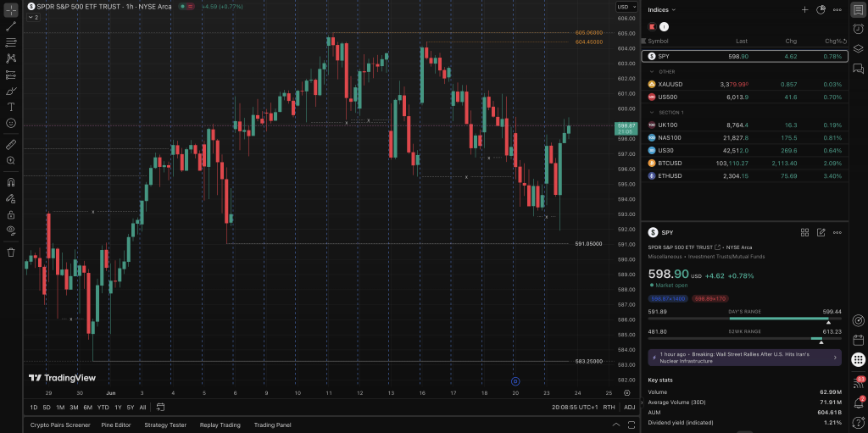Switch to the Strategy Tester tab
This screenshot has width=868, height=433.
coord(165,425)
